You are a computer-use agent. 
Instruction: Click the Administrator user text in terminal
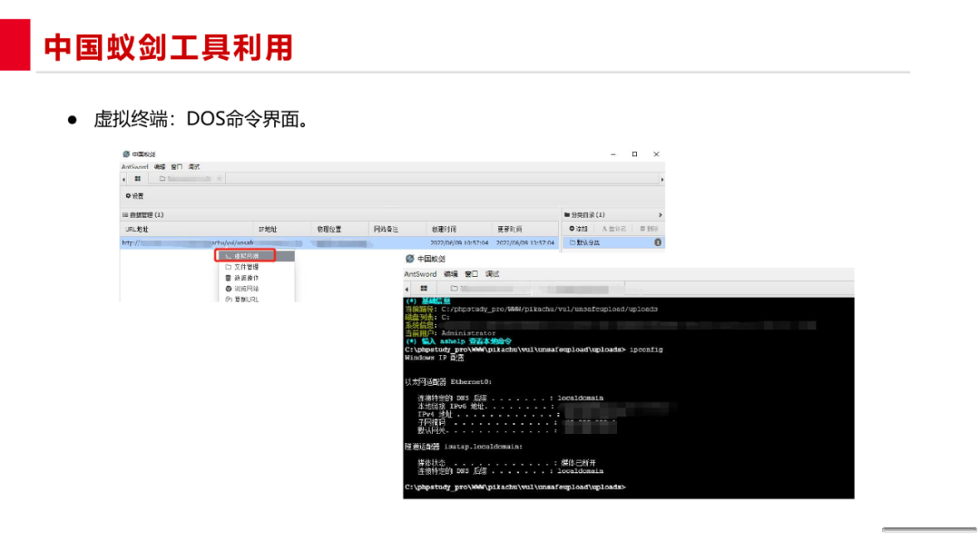468,333
